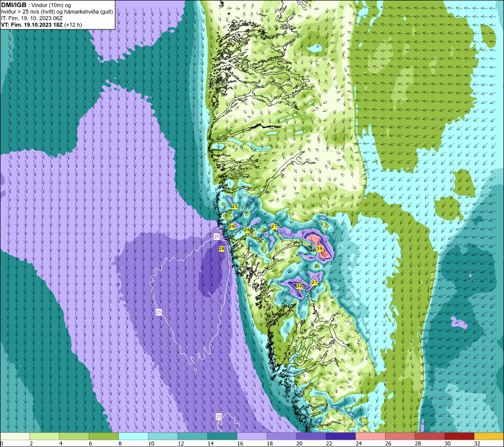The image size is (504, 447).
Task: Click the orange-yellow above-32 m/s scale swatch
Action: coord(489,436)
